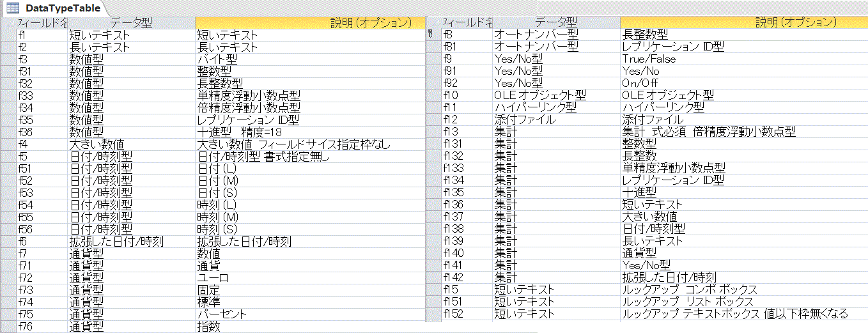868x333 pixels.
Task: Click the 長いテキスト data type cell of f2
Action: coord(132,47)
